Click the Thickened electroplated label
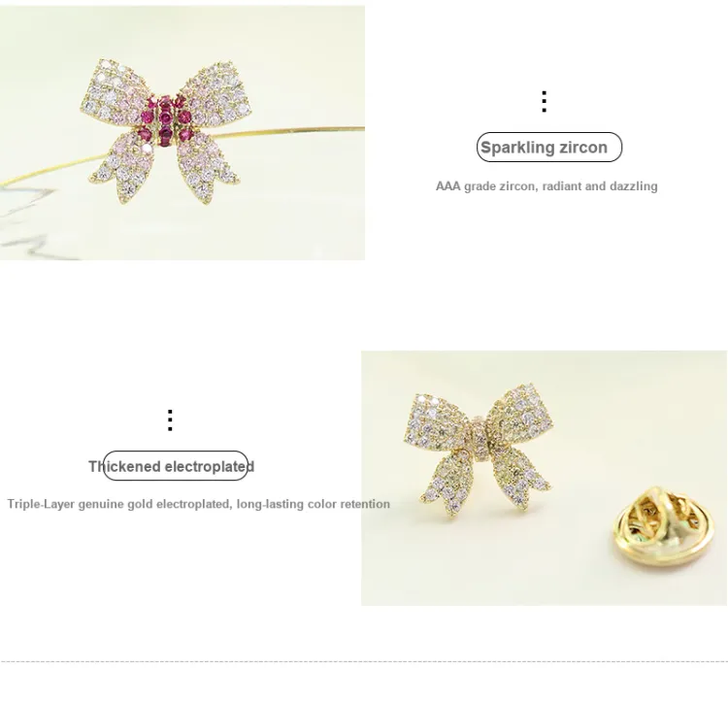Image resolution: width=728 pixels, height=703 pixels. click(171, 466)
